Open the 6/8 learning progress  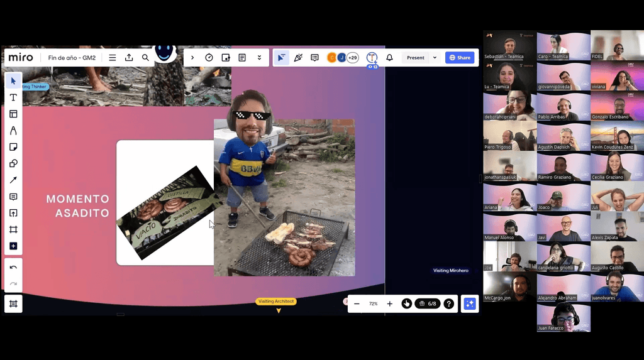click(x=428, y=303)
